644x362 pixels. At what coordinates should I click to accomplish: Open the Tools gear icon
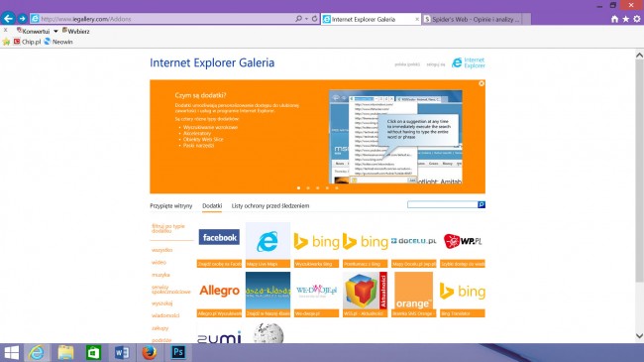(637, 19)
